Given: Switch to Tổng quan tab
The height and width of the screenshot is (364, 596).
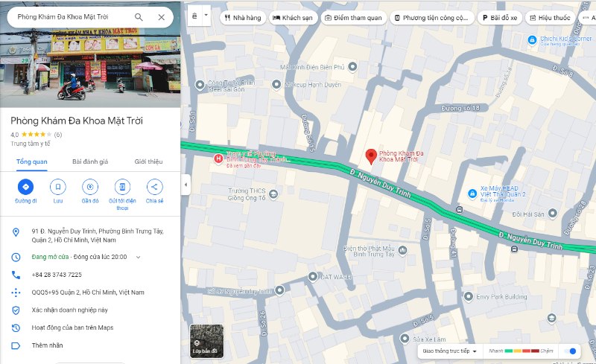Looking at the screenshot, I should pos(31,162).
